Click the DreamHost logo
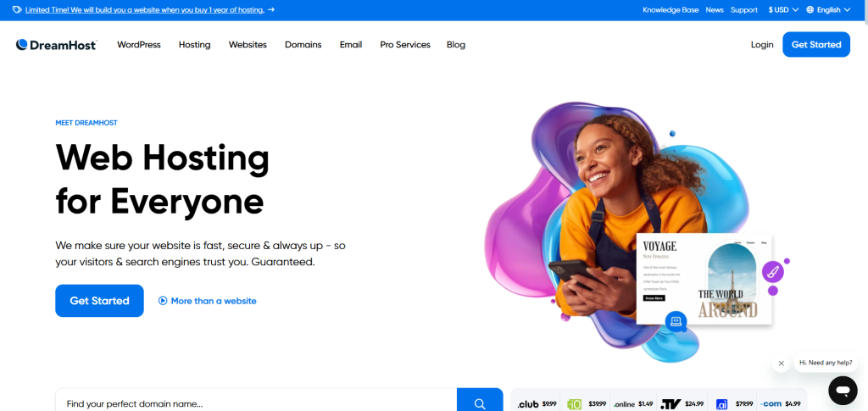 (x=57, y=45)
